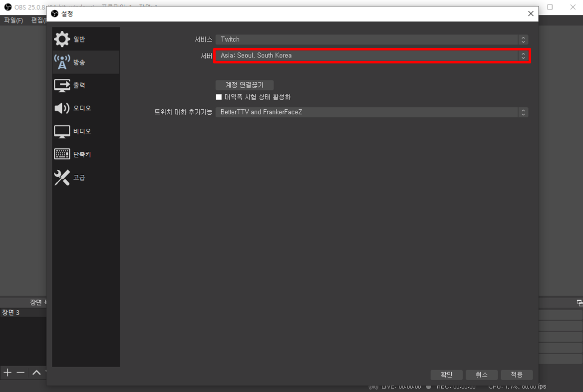The image size is (583, 392).
Task: Click the REC status in the status bar
Action: pos(456,387)
